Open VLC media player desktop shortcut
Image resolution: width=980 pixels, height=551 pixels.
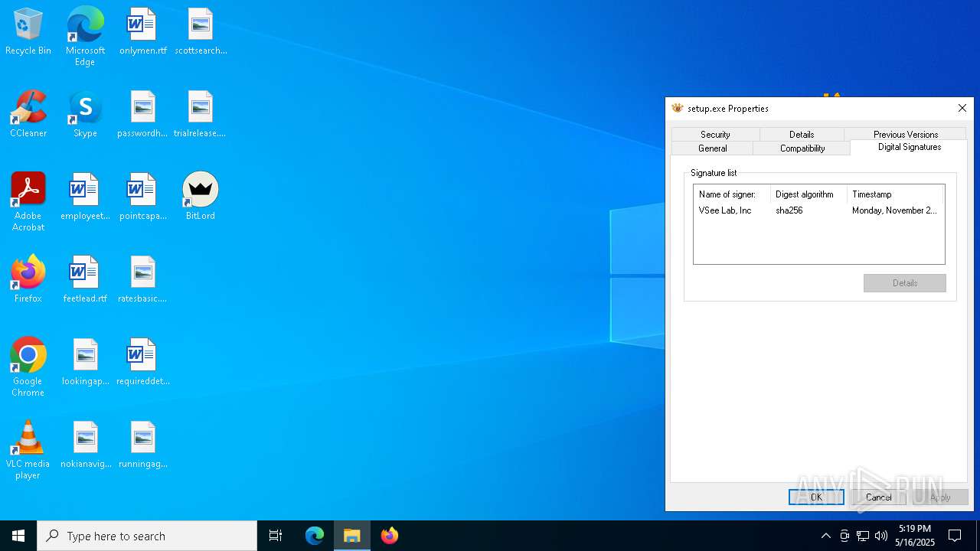28,450
